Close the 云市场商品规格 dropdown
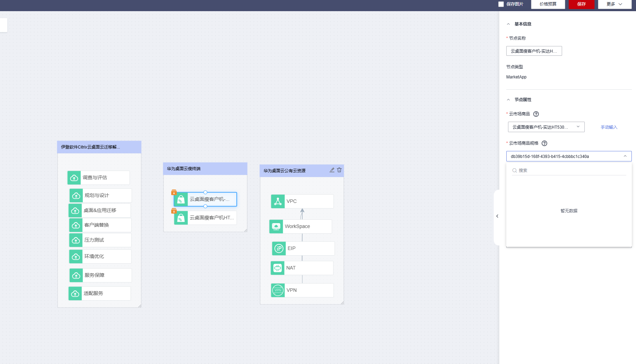 pyautogui.click(x=625, y=156)
